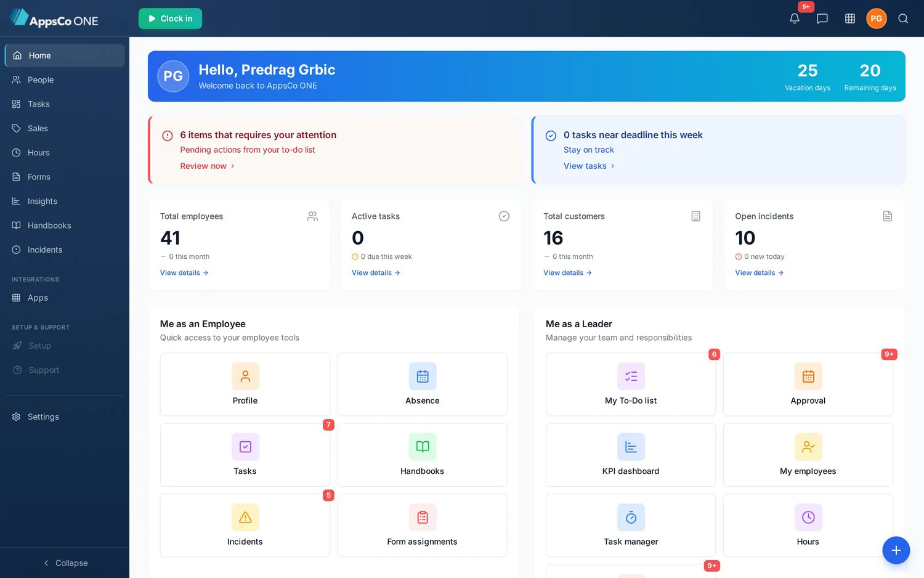Open sidebar Incidents menu item
924x578 pixels.
65,250
